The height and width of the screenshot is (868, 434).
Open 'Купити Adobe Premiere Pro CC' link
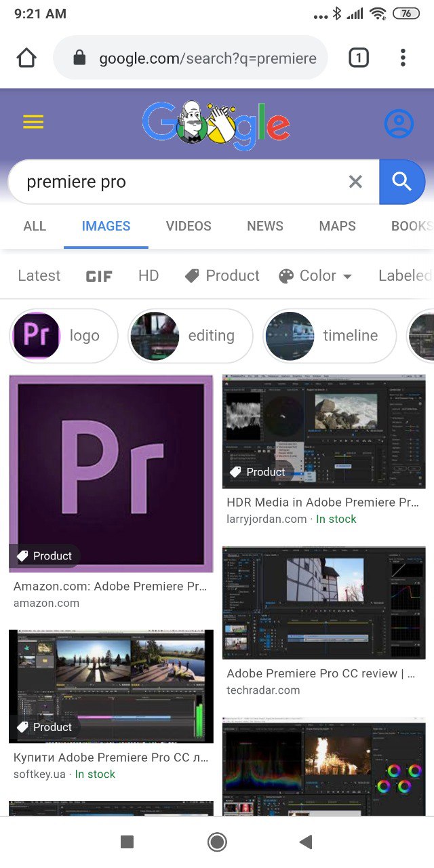click(x=111, y=757)
